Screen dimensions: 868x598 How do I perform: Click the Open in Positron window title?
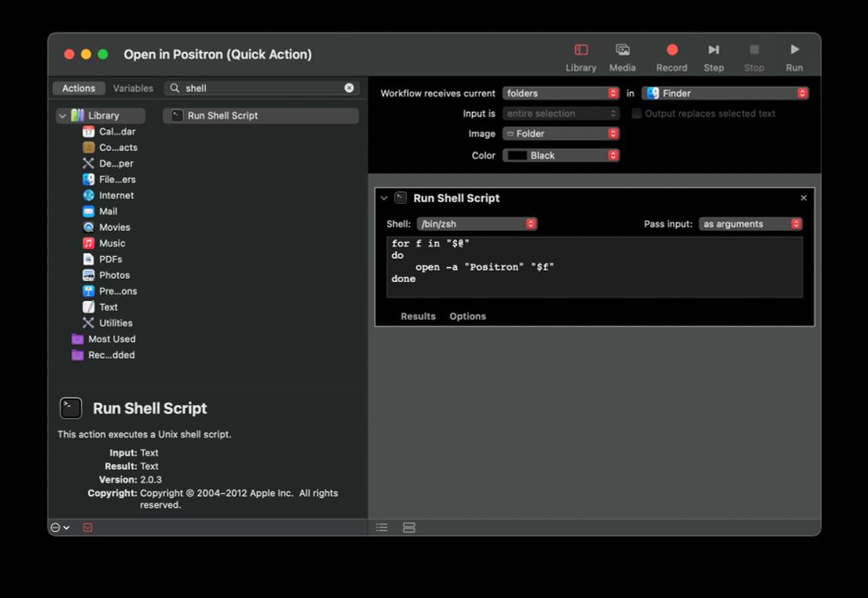218,55
